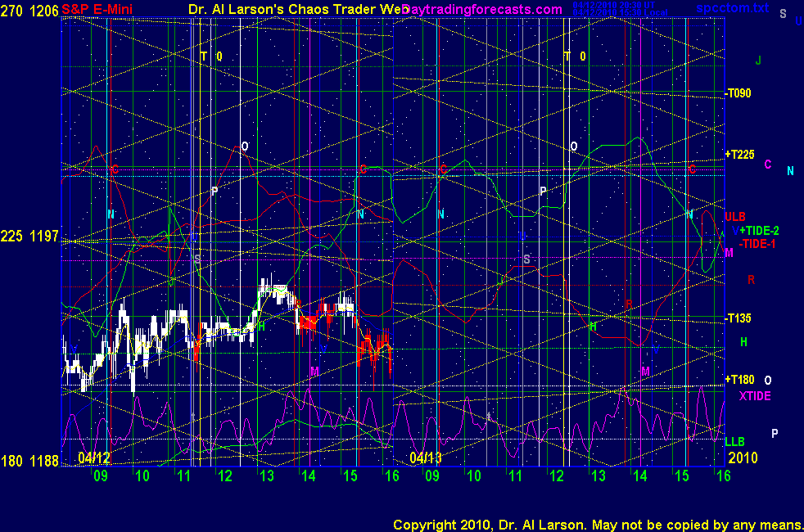
Task: Click the "spcctom.txt" file name label
Action: (x=732, y=7)
